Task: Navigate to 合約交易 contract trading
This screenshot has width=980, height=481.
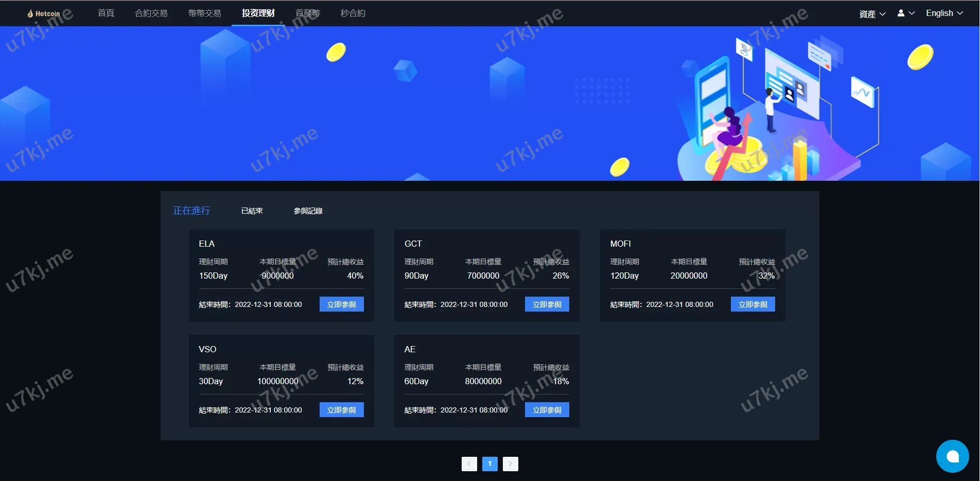Action: 151,13
